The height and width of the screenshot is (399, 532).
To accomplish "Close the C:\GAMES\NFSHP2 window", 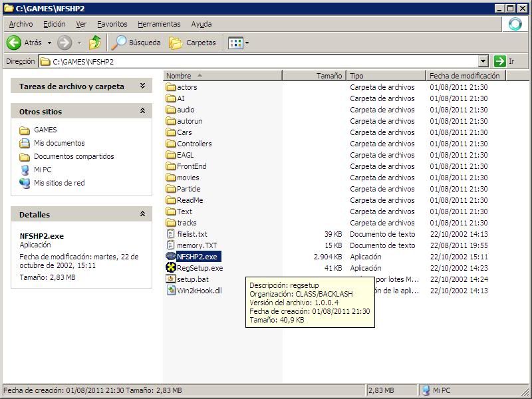I will [521, 9].
